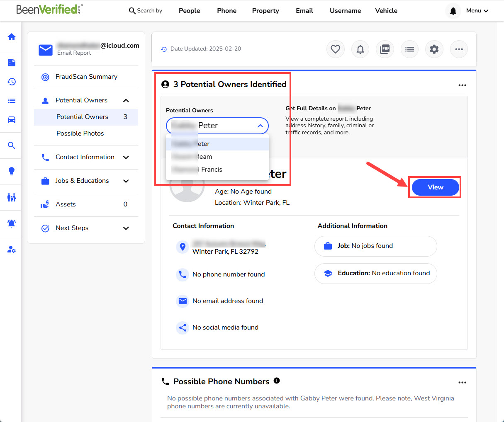Click the magnifier search icon in sidebar
The image size is (504, 422).
coord(12,146)
